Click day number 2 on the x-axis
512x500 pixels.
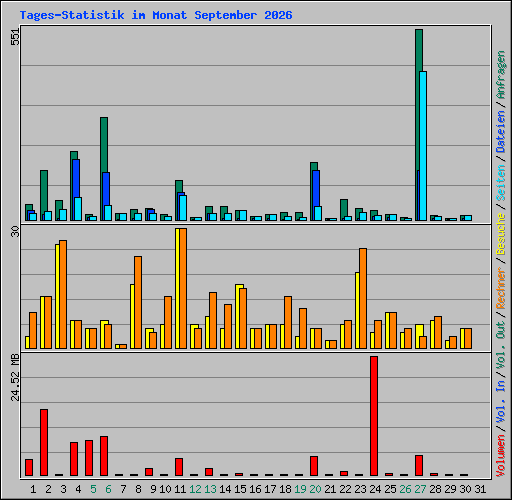[x=48, y=489]
